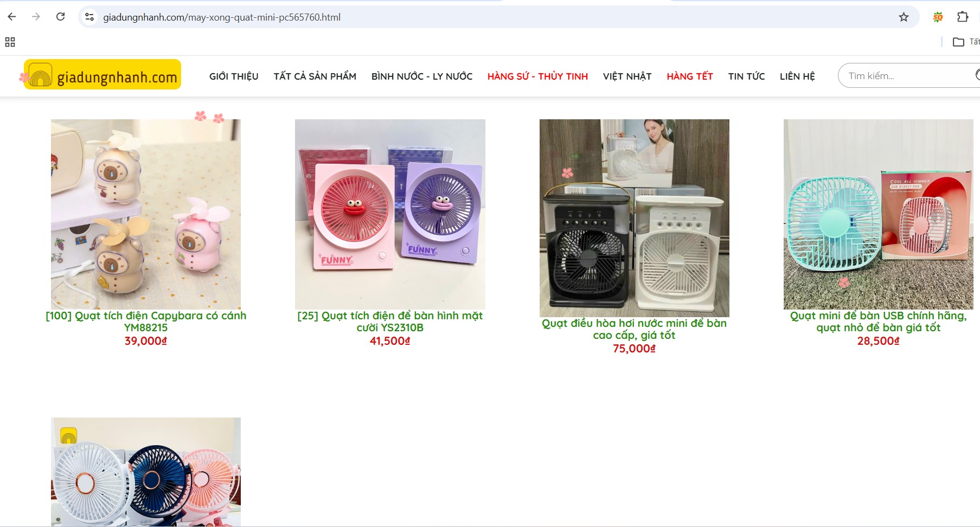This screenshot has width=980, height=527.
Task: Go to BÌNH NƯỚC - LY NƯỚC category
Action: pos(422,76)
